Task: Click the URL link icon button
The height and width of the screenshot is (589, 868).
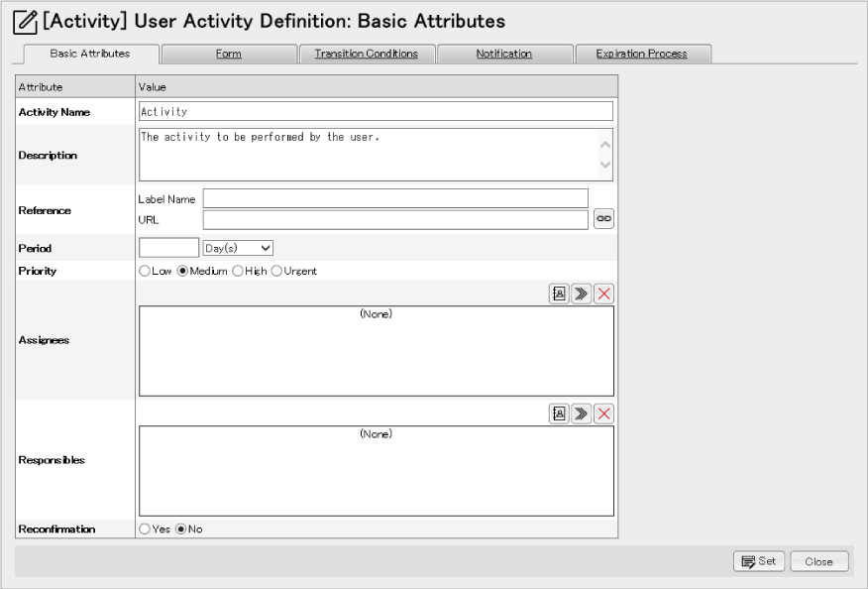Action: (603, 219)
